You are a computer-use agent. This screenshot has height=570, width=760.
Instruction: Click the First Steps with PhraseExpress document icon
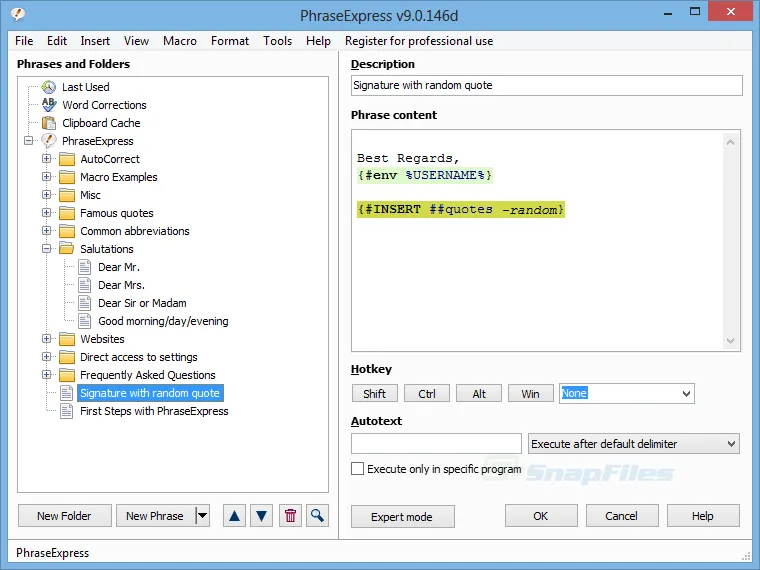[66, 411]
